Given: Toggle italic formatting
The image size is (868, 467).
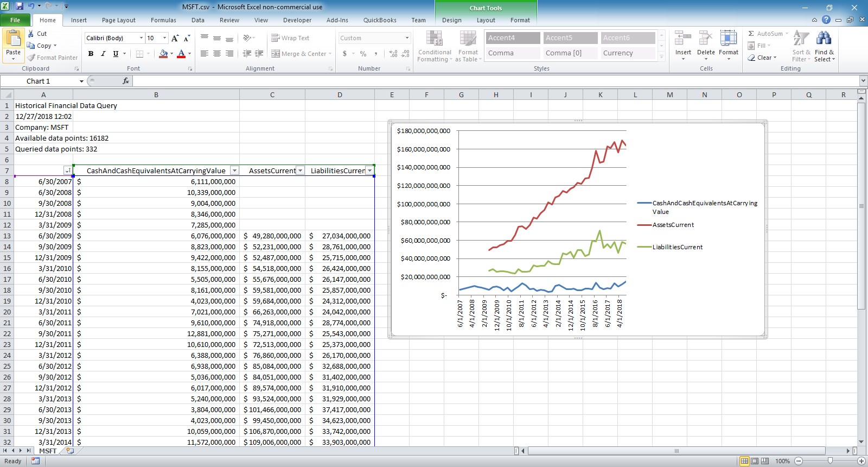Looking at the screenshot, I should click(x=103, y=54).
